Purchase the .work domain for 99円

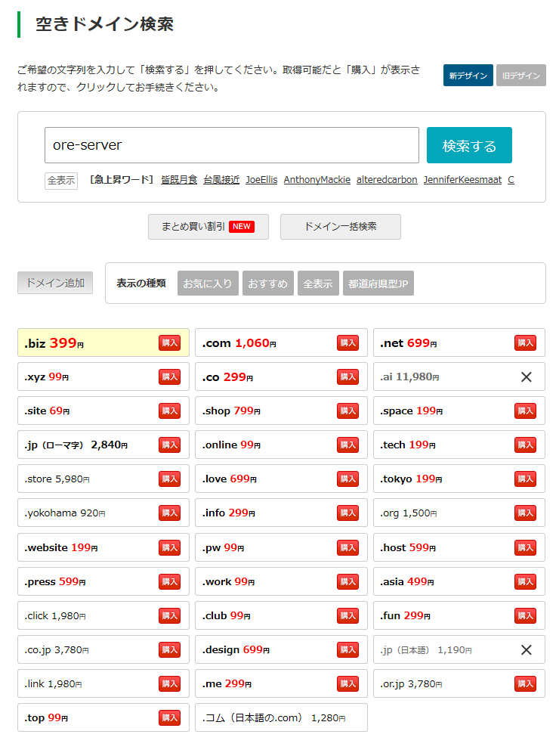tap(347, 581)
